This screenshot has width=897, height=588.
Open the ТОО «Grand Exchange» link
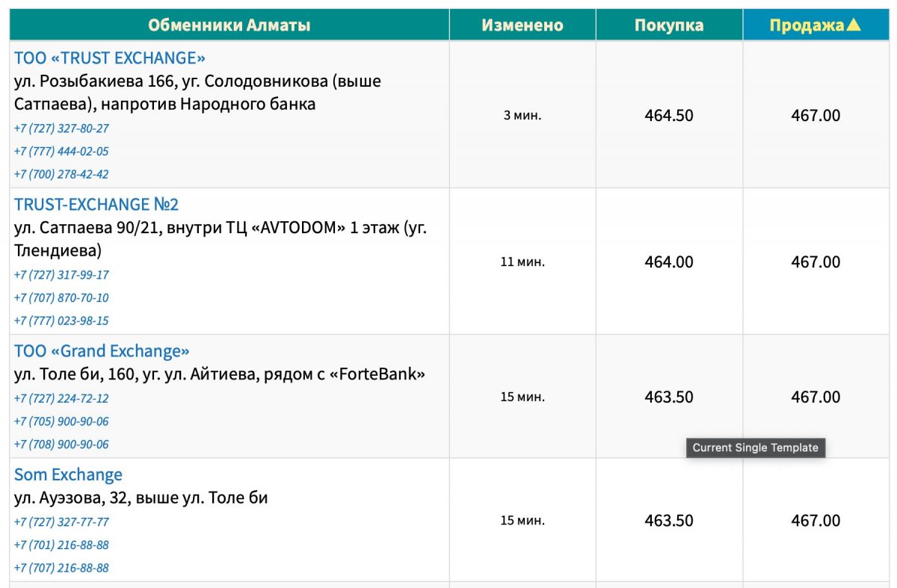click(x=102, y=350)
